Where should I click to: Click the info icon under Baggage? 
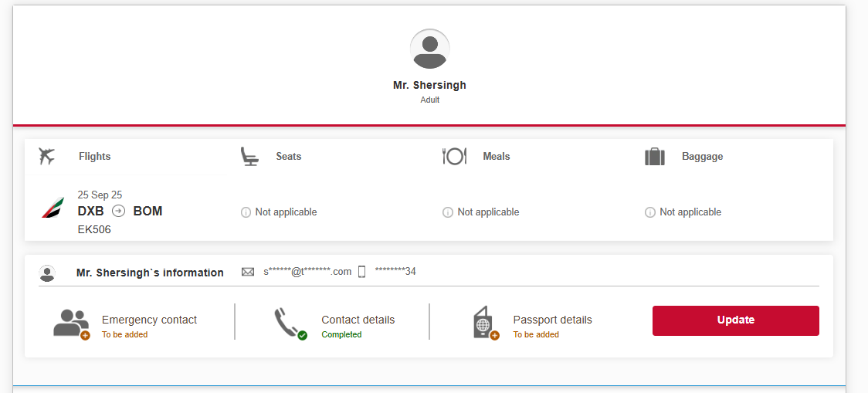coord(650,212)
